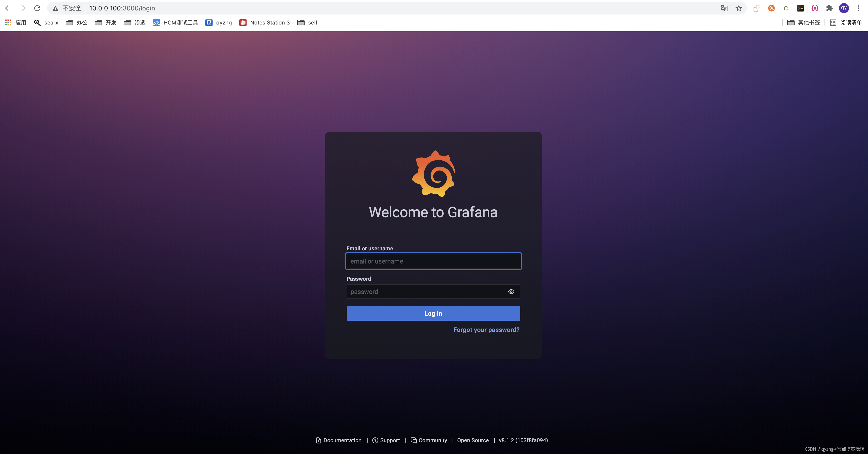Toggle password visibility eye icon

[x=511, y=291]
